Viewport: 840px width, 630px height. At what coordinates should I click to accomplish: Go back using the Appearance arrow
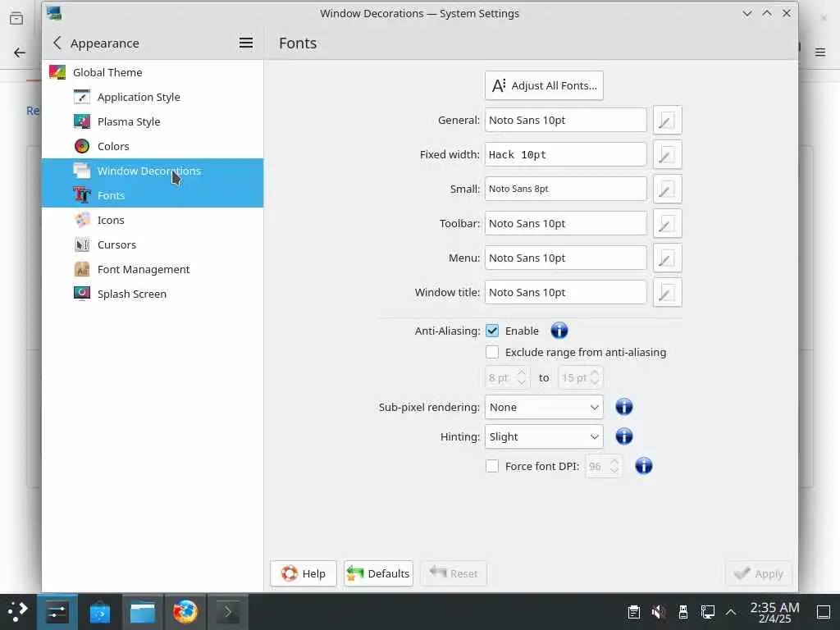pyautogui.click(x=57, y=43)
